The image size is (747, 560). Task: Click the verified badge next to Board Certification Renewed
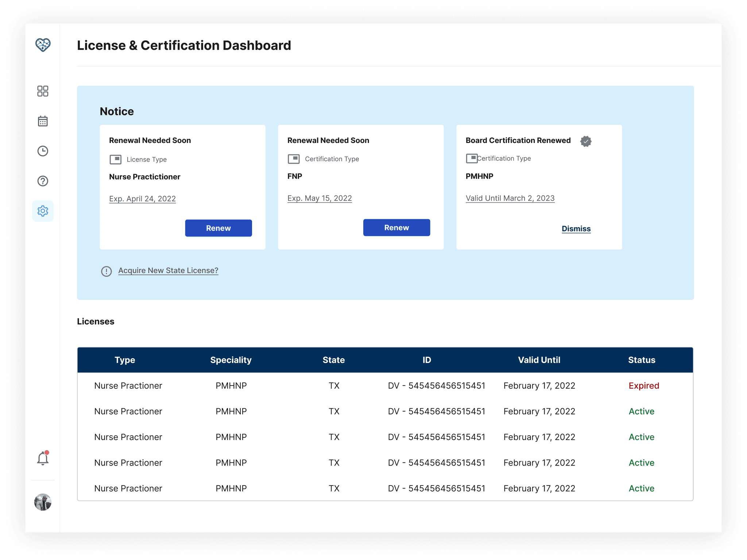click(586, 141)
